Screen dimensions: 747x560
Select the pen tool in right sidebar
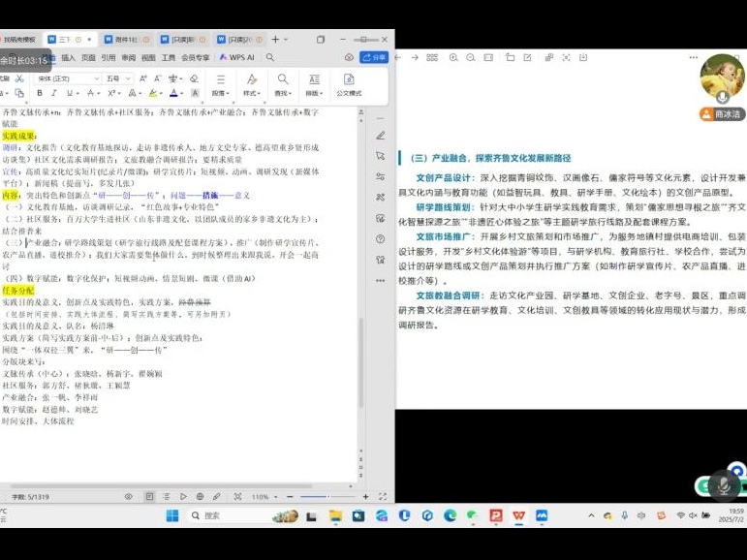[x=380, y=135]
